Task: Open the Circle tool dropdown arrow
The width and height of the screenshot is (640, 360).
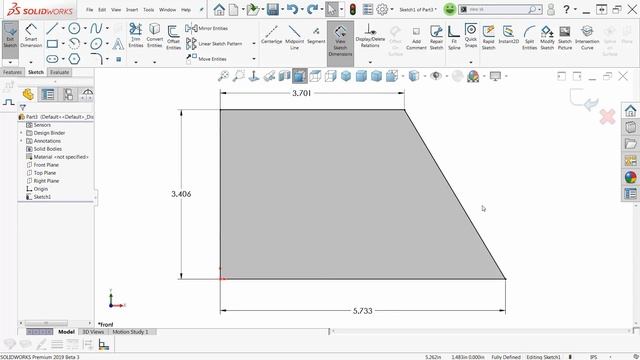Action: tap(85, 28)
